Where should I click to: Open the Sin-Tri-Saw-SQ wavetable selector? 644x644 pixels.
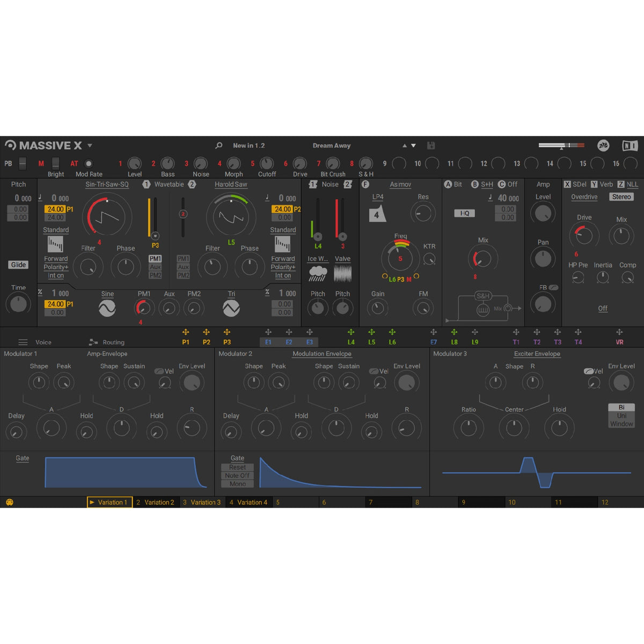click(107, 184)
